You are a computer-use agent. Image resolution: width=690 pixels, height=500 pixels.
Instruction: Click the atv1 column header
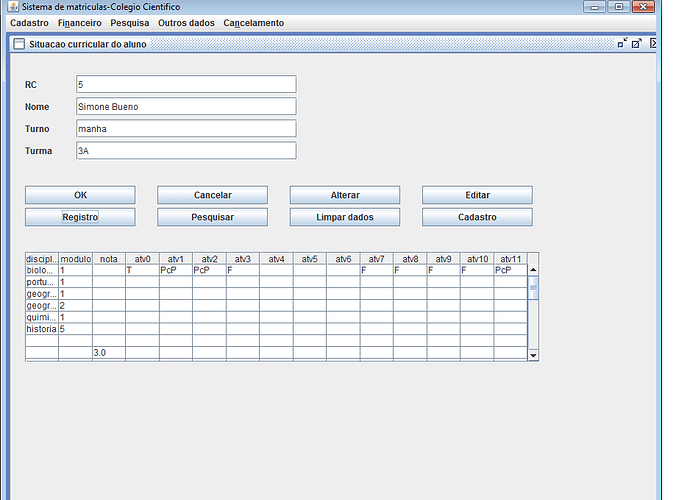click(176, 259)
